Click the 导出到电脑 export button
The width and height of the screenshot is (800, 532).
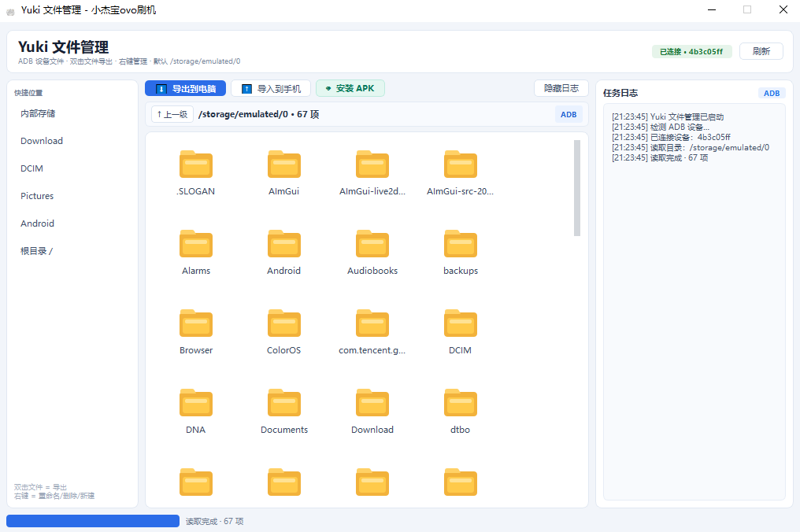(185, 89)
